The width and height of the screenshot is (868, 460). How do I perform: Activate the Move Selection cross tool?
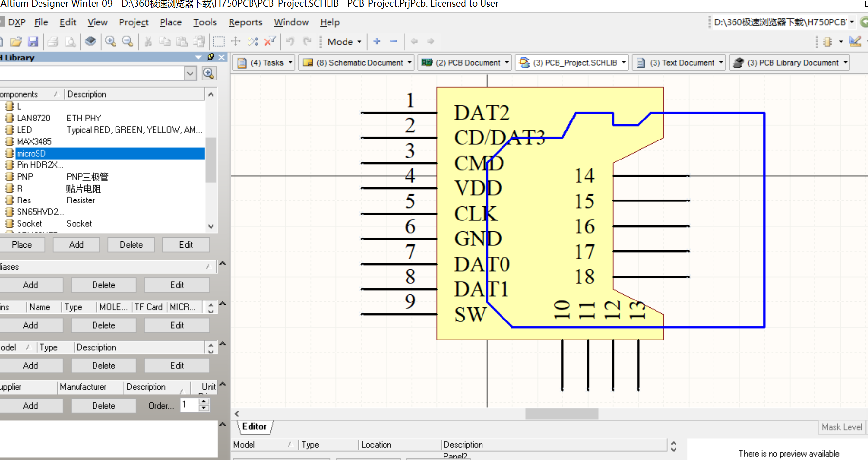point(236,41)
